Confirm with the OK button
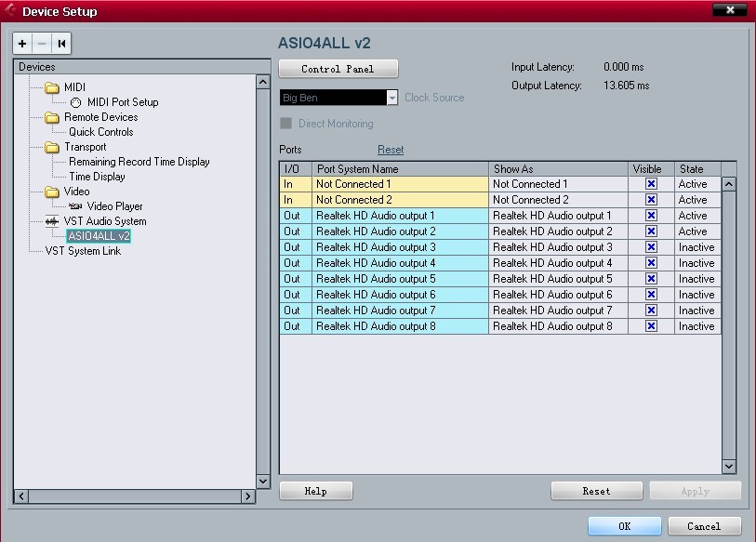 pos(624,526)
